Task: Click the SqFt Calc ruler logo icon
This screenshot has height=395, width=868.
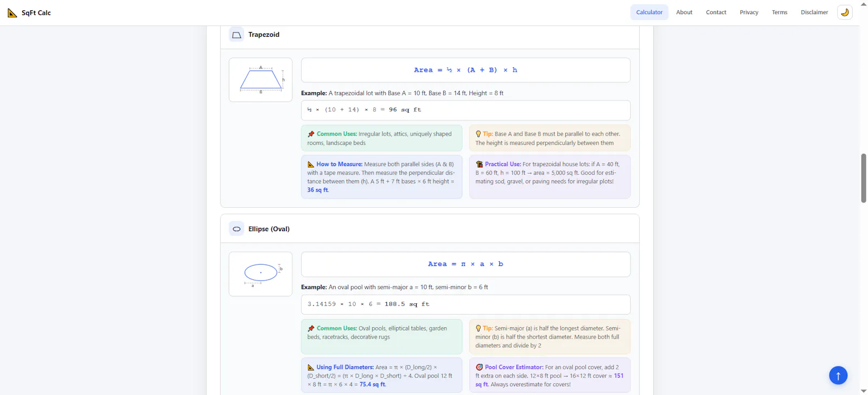Action: pyautogui.click(x=12, y=12)
